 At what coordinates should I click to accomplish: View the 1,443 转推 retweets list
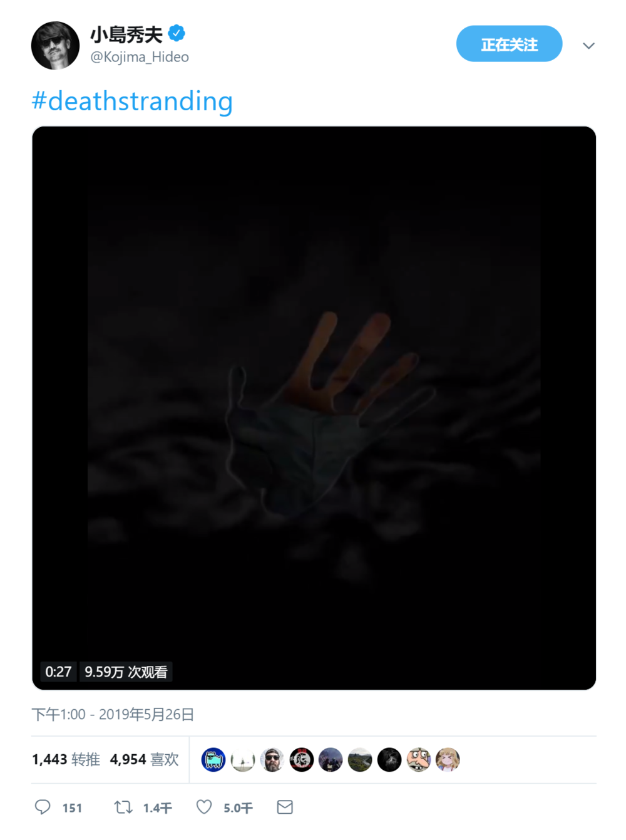pos(66,759)
